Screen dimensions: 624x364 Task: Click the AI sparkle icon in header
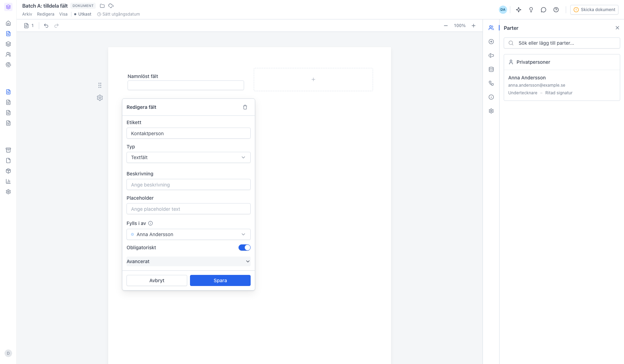[519, 10]
